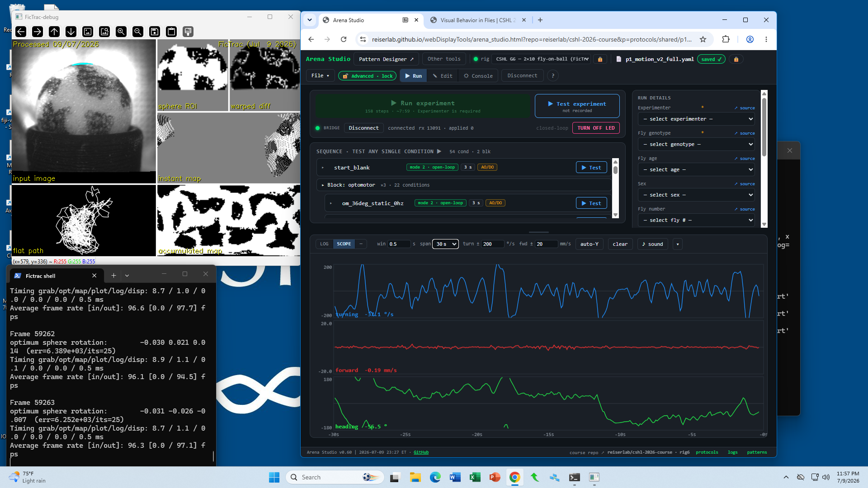Open the select experimenter dropdown
868x488 pixels.
coord(696,119)
